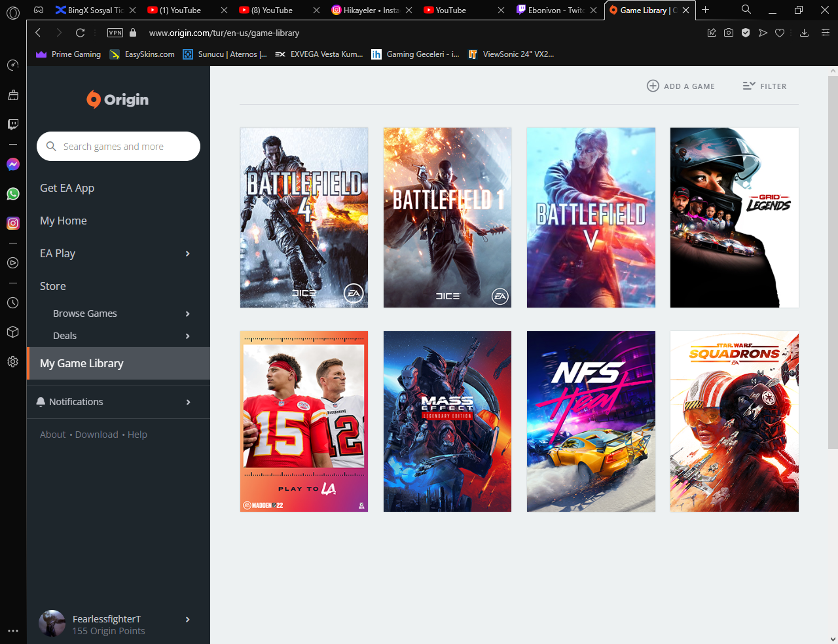Open the Madden NFL 22 tile
This screenshot has width=838, height=644.
304,421
